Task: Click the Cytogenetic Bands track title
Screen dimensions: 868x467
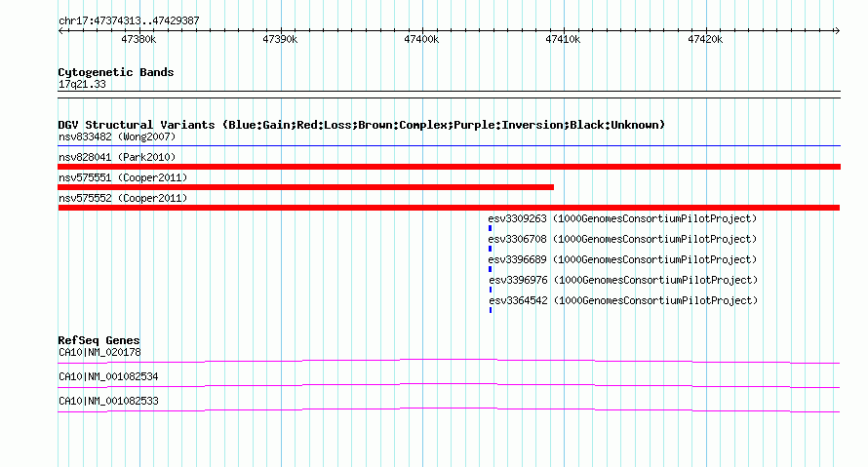Action: coord(116,72)
